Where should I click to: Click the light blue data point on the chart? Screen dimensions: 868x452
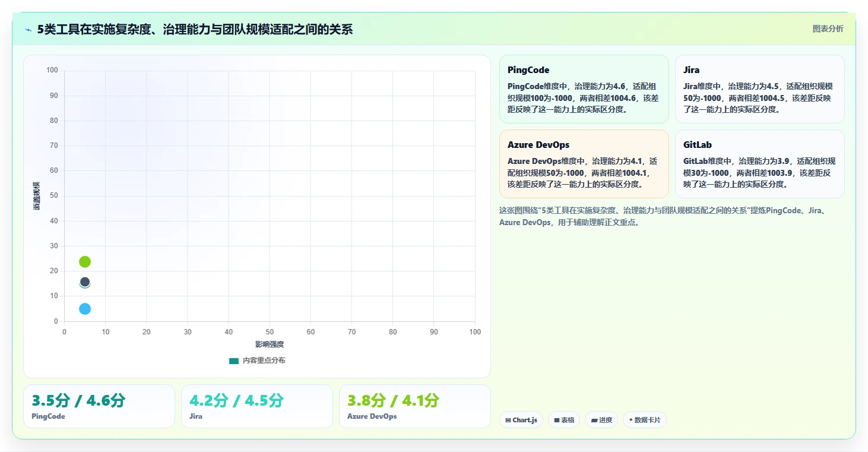click(85, 309)
